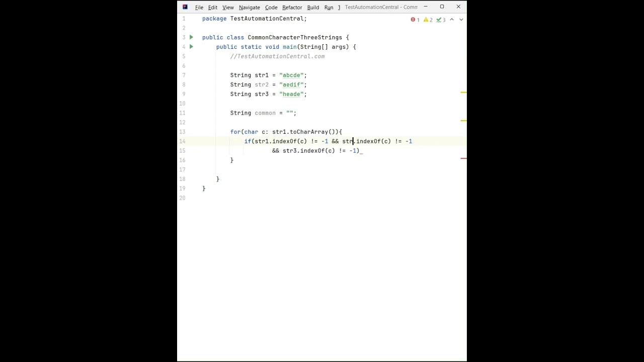This screenshot has width=644, height=362.
Task: Open the View menu
Action: (x=228, y=7)
